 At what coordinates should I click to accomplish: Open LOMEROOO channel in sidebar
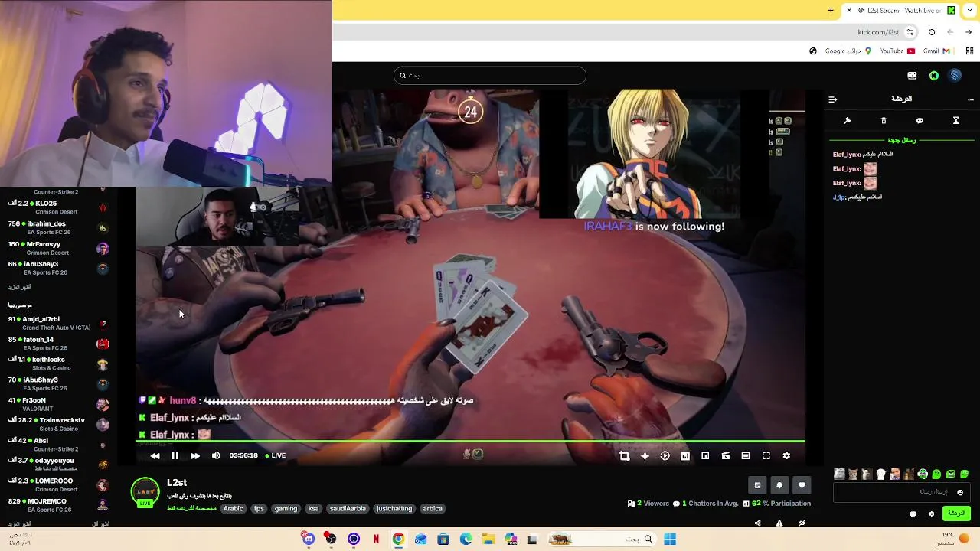click(58, 484)
